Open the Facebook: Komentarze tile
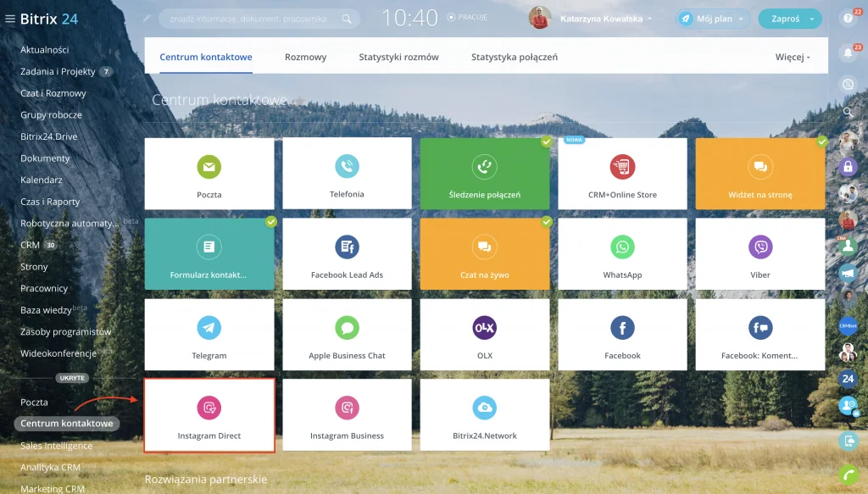The height and width of the screenshot is (494, 868). click(x=760, y=335)
